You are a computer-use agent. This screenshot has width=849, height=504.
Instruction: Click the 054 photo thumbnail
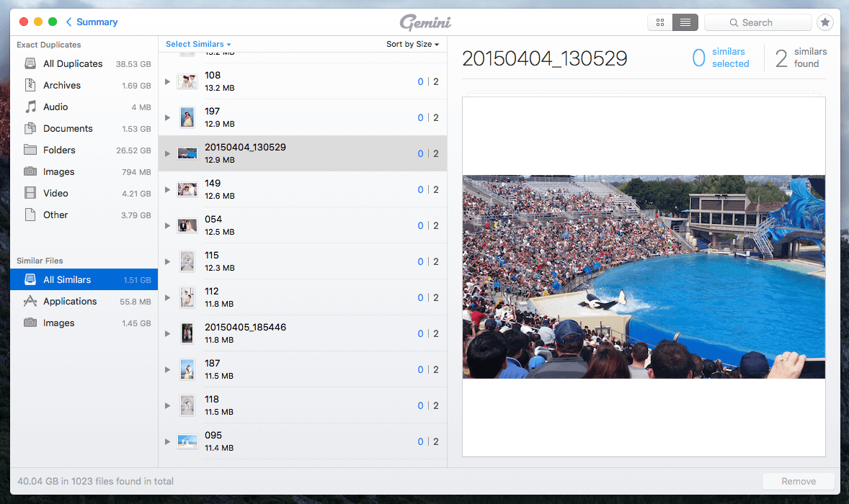pyautogui.click(x=187, y=225)
